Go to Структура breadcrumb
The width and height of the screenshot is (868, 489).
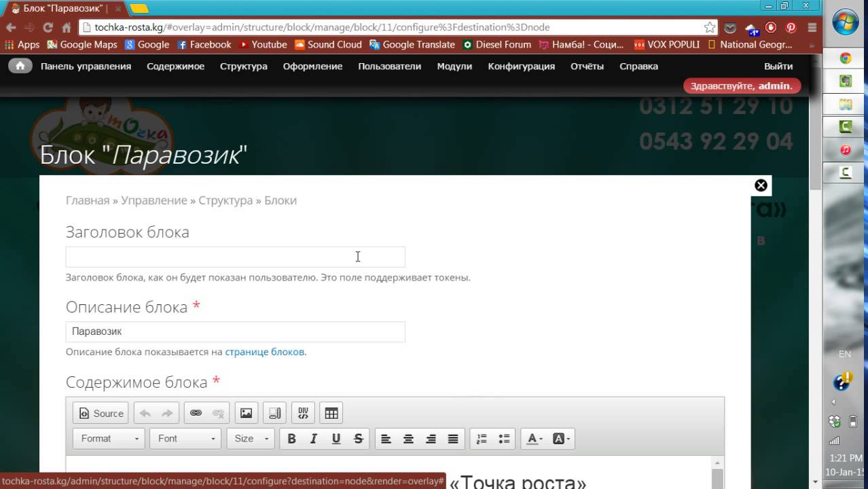[225, 200]
